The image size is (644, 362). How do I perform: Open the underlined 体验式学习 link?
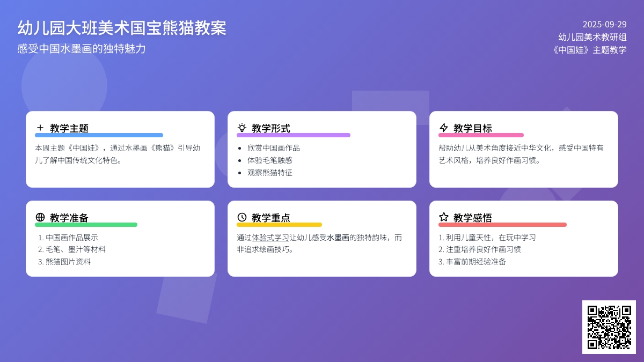(270, 238)
